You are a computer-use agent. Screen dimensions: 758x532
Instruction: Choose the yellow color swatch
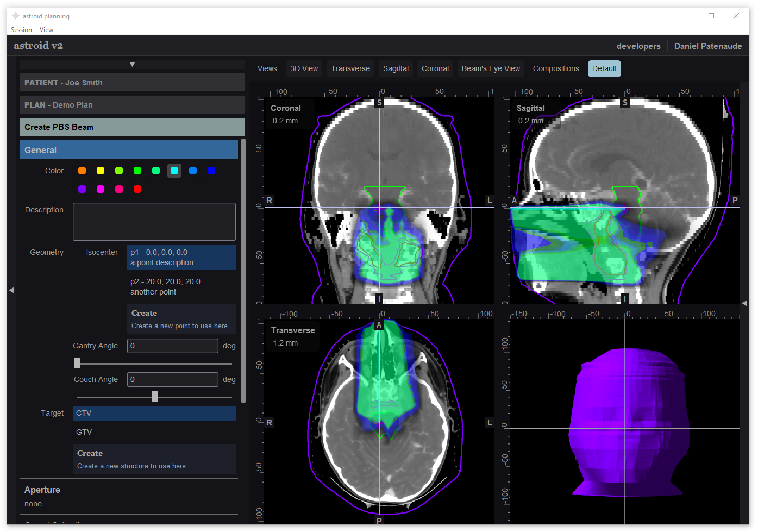(x=101, y=171)
